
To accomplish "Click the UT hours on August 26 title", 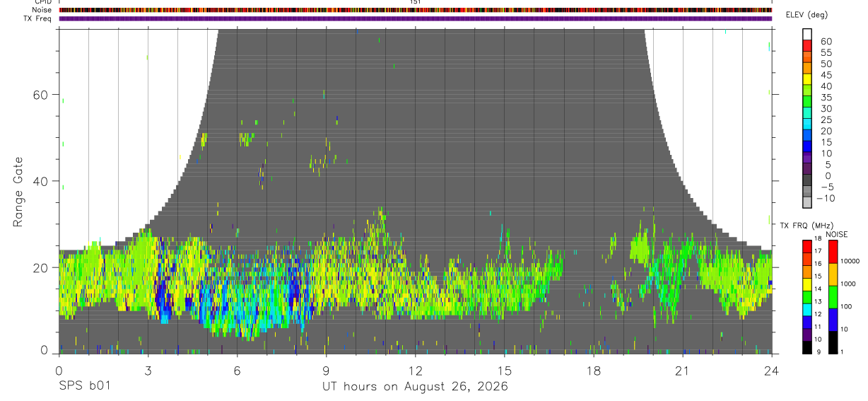I will 416,387.
